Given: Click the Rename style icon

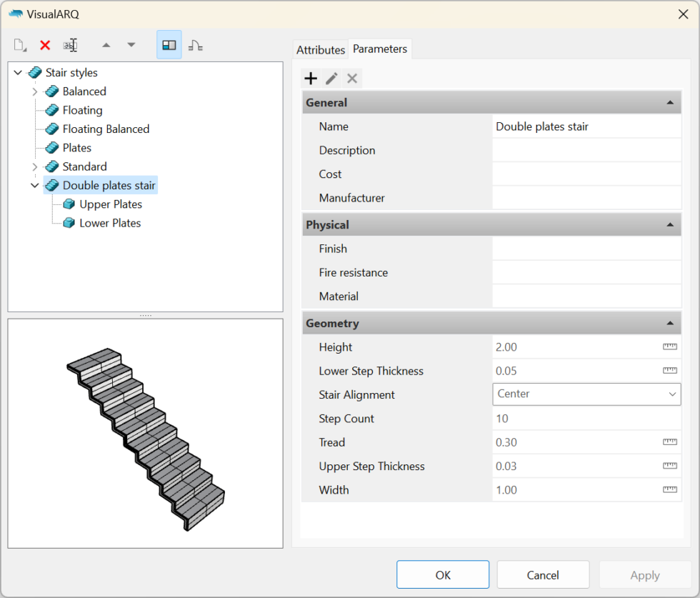Looking at the screenshot, I should point(70,45).
